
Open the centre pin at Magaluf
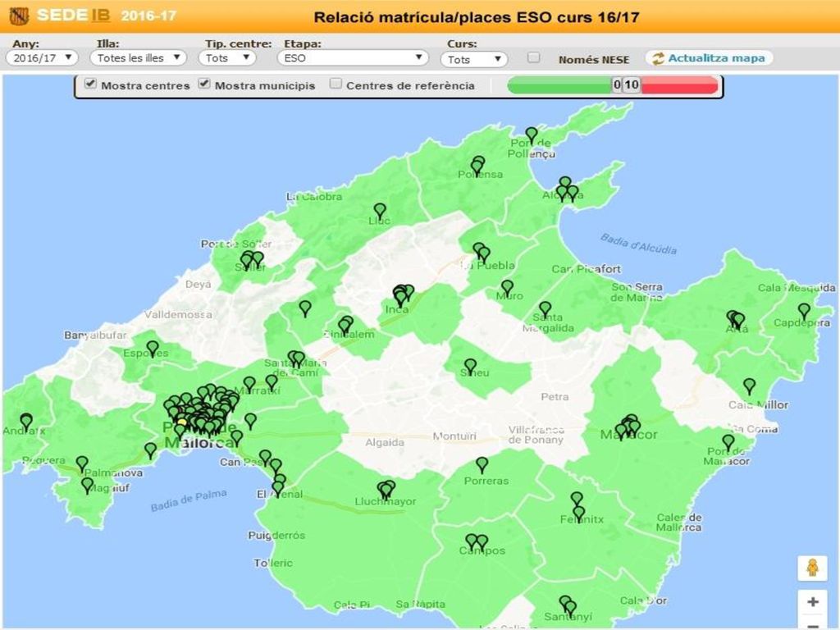coord(87,486)
